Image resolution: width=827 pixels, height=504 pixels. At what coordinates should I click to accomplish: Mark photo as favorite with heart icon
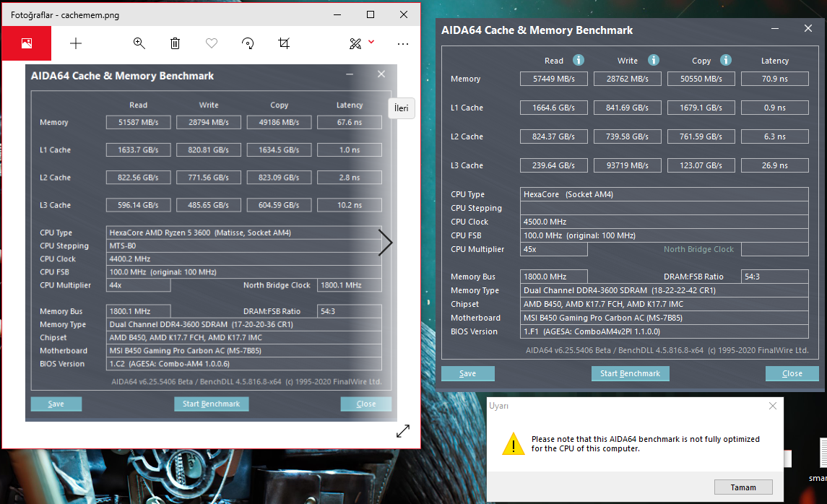[x=212, y=43]
